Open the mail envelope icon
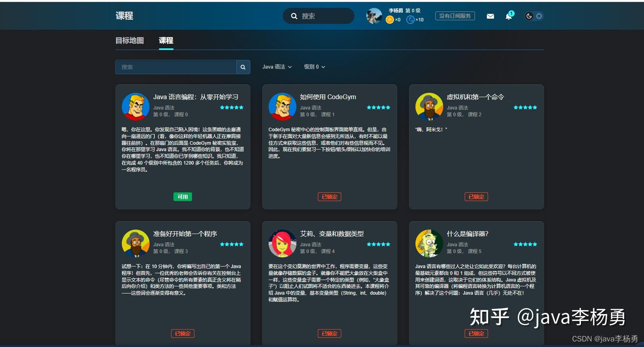The height and width of the screenshot is (347, 644). pos(490,16)
